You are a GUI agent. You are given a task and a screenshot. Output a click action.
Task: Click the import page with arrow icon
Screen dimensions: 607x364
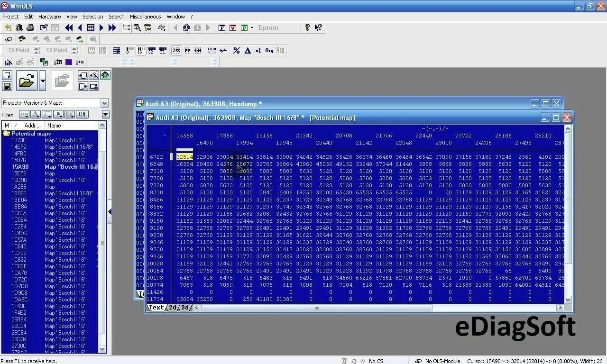83,75
